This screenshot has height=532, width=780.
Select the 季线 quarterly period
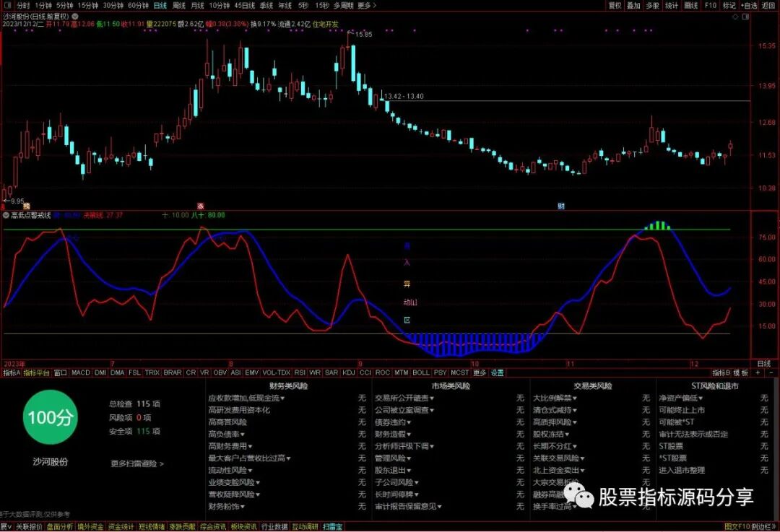pos(266,6)
